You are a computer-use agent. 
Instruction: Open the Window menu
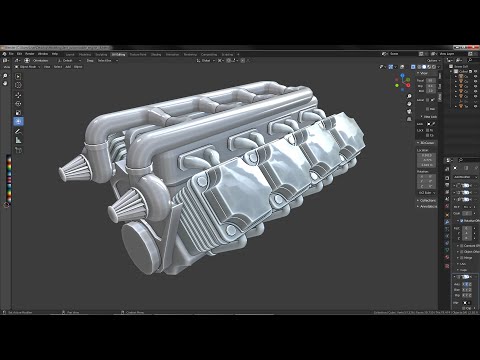pyautogui.click(x=43, y=54)
